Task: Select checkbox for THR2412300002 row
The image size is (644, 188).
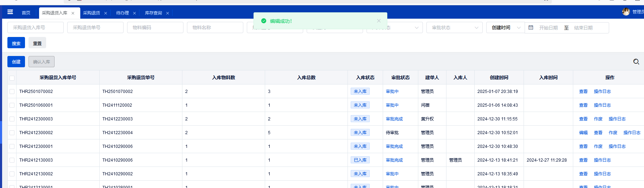Action: tap(12, 133)
